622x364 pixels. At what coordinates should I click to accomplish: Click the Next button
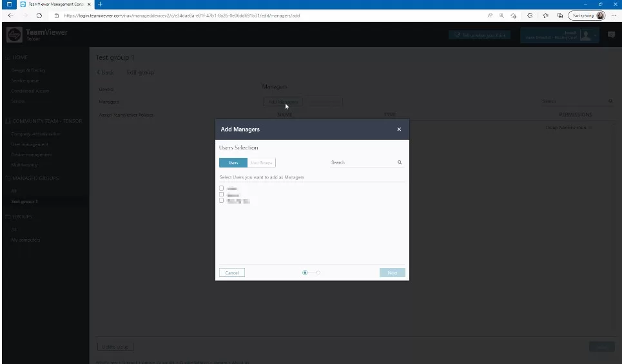point(392,273)
